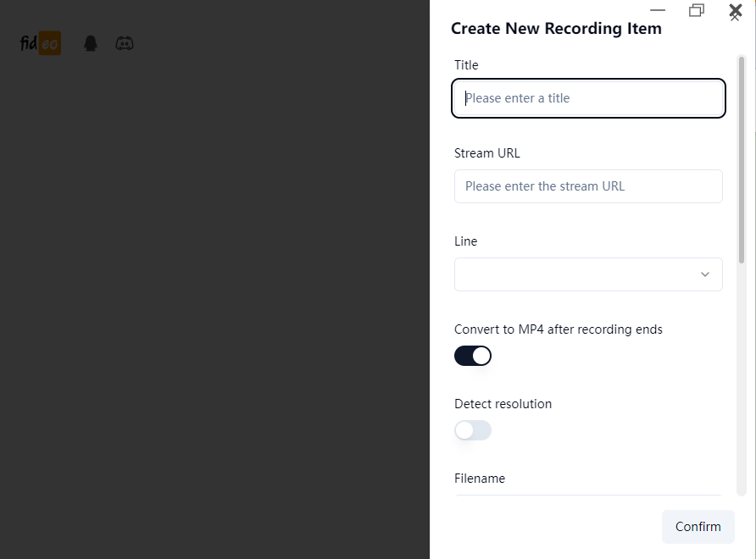Viewport: 756px width, 559px height.
Task: Click the Detect resolution label text
Action: pyautogui.click(x=503, y=404)
